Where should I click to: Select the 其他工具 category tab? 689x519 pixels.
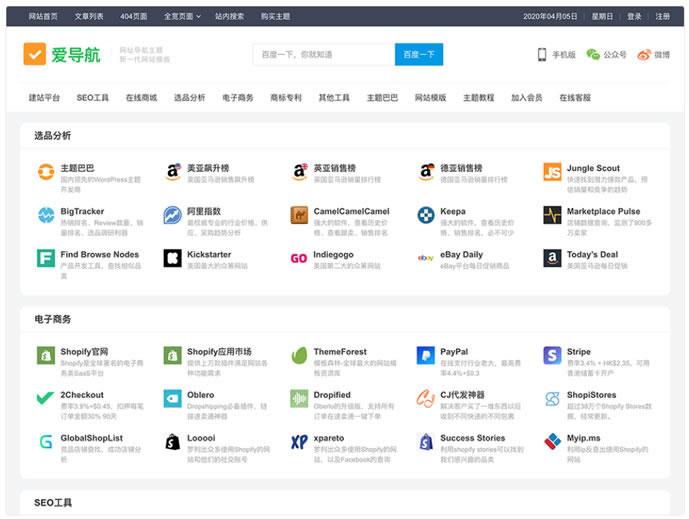[334, 98]
